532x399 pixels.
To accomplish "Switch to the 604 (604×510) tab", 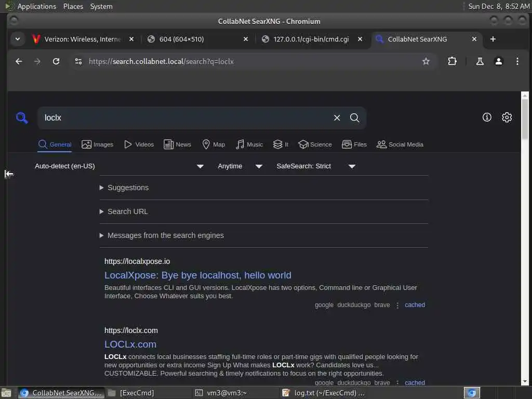I will point(197,39).
